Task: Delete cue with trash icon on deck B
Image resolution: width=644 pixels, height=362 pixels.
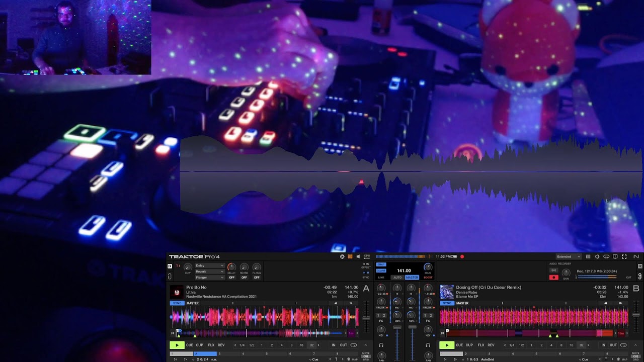Action: 618,359
